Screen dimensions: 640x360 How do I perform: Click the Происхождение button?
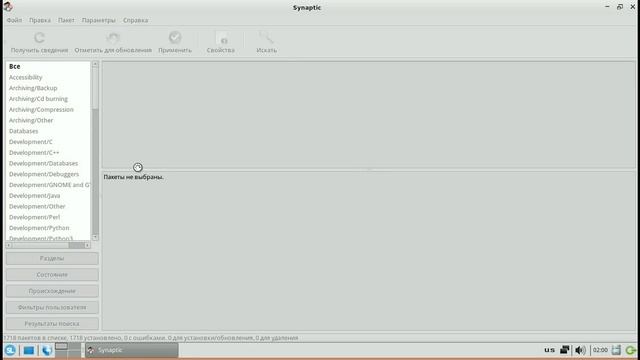[x=52, y=291]
